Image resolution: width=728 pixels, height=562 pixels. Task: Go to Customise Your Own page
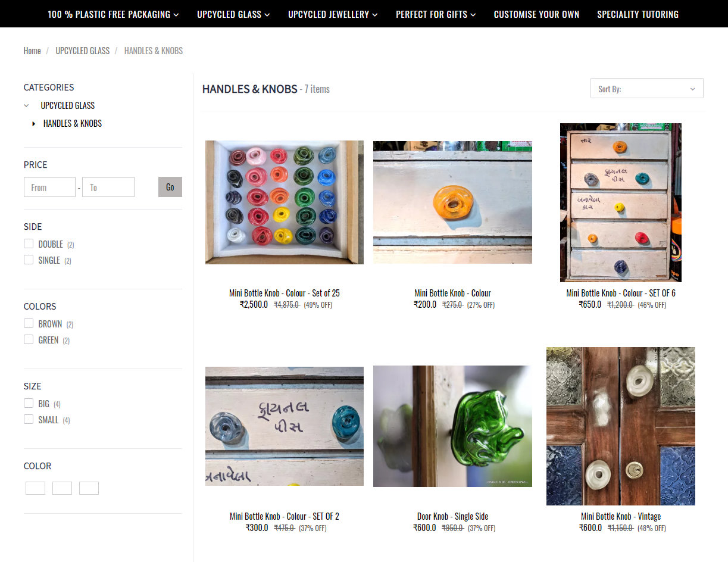[536, 14]
